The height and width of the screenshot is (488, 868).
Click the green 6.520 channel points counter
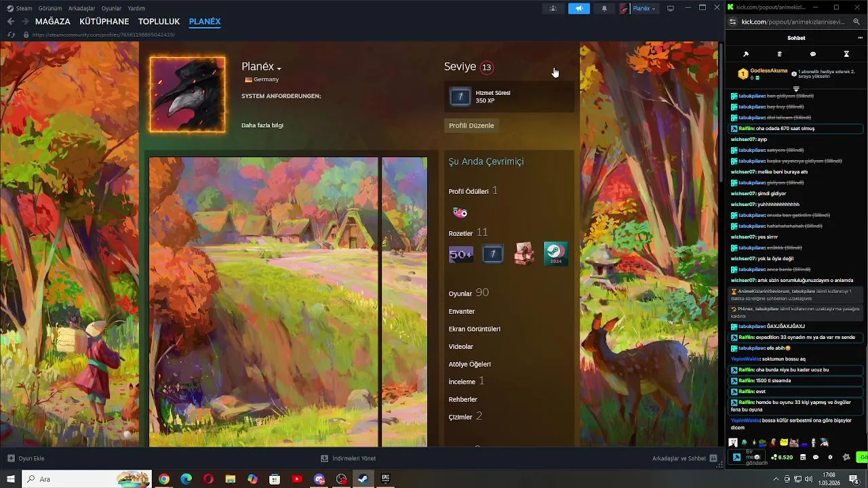782,457
